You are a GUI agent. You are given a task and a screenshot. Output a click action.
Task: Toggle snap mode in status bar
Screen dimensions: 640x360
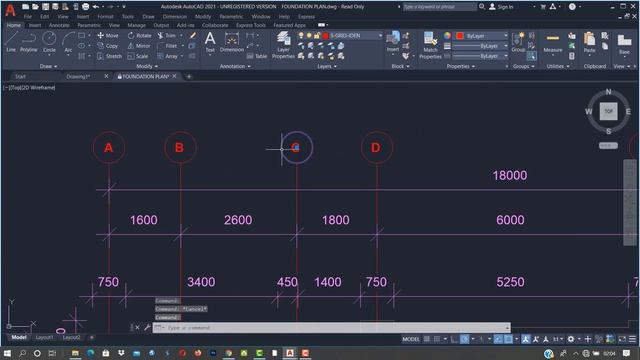pos(436,339)
